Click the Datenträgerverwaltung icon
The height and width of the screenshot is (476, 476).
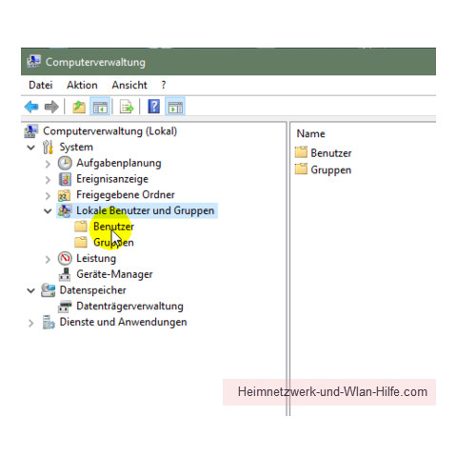(x=65, y=307)
